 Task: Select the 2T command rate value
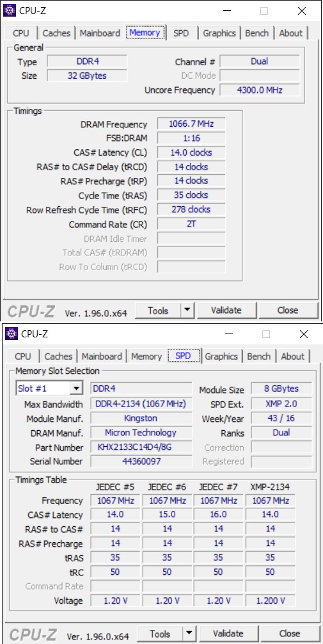click(191, 224)
